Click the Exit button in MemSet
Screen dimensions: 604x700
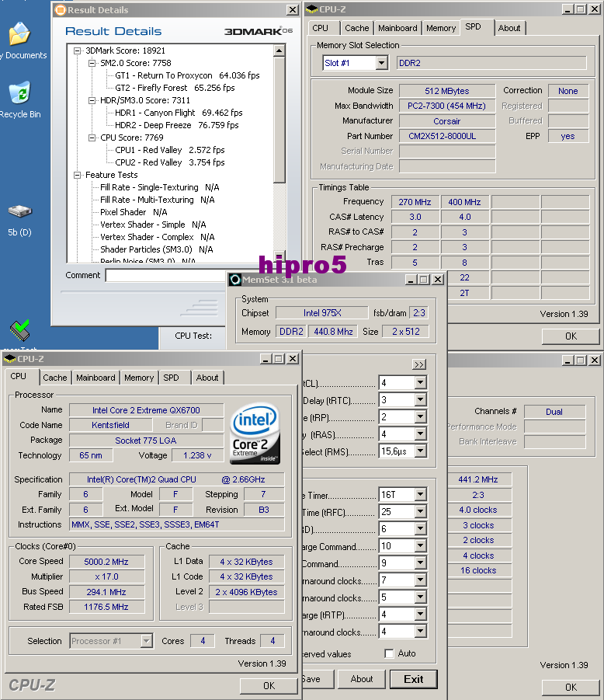click(x=414, y=679)
